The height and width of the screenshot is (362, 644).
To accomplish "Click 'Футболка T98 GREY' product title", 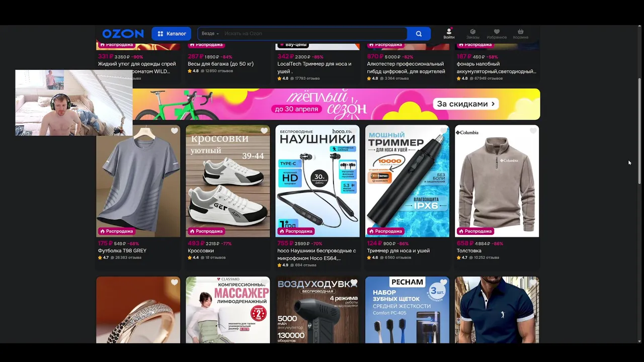I will pos(122,251).
